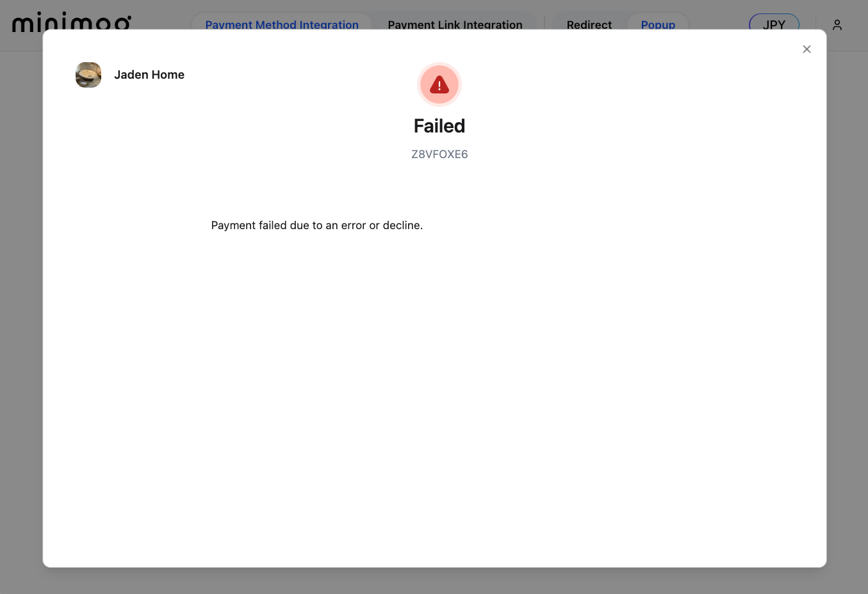Select the Popup mode option

click(658, 24)
